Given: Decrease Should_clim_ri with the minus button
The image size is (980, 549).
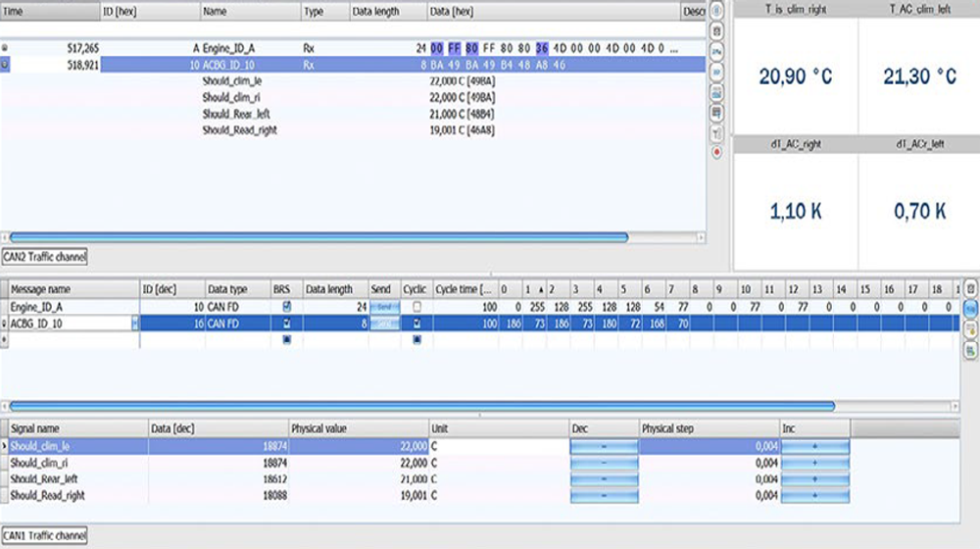Looking at the screenshot, I should pos(604,463).
